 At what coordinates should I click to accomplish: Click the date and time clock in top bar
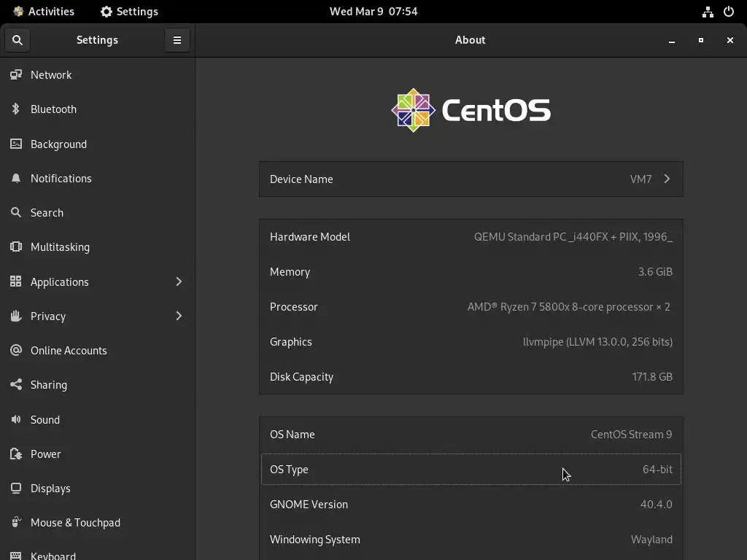click(x=373, y=12)
